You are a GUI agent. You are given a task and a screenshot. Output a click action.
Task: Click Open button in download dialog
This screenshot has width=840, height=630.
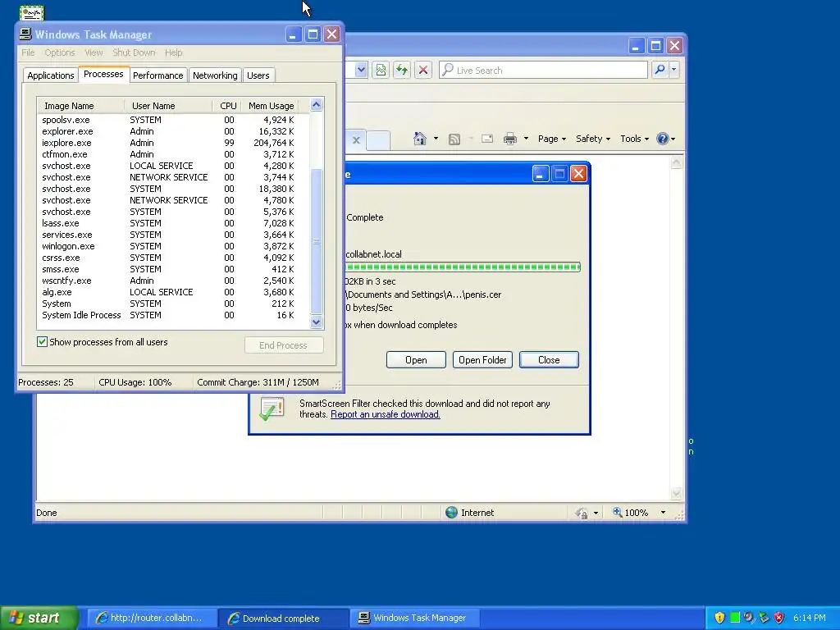[x=416, y=360]
